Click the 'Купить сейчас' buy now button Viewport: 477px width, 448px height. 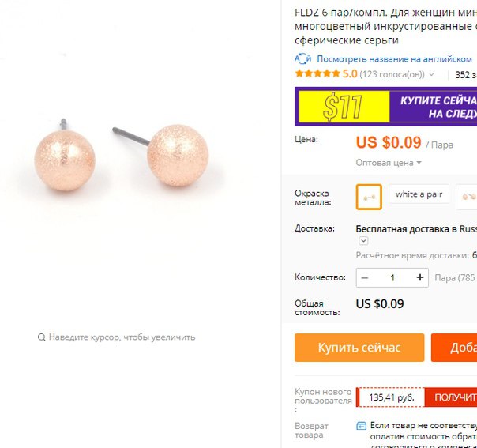(x=359, y=348)
